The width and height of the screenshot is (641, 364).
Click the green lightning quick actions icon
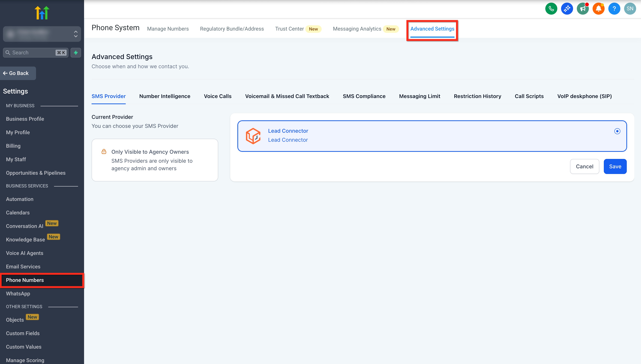click(76, 52)
